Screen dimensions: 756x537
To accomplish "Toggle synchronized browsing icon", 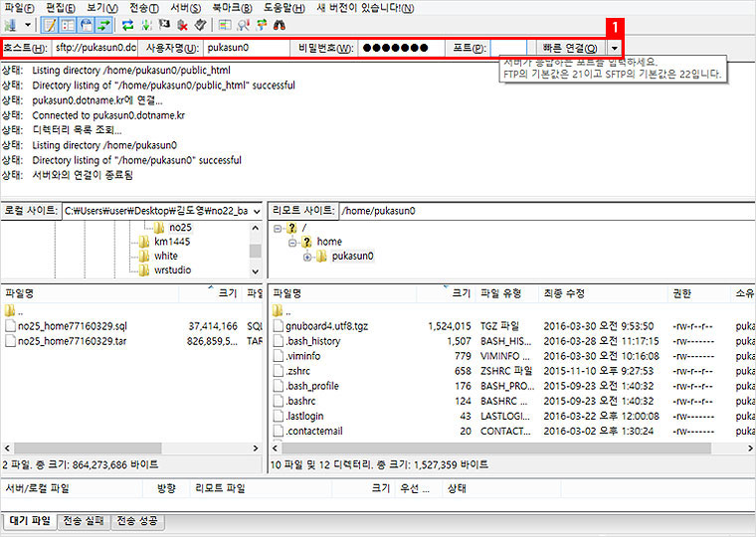I will tap(262, 24).
